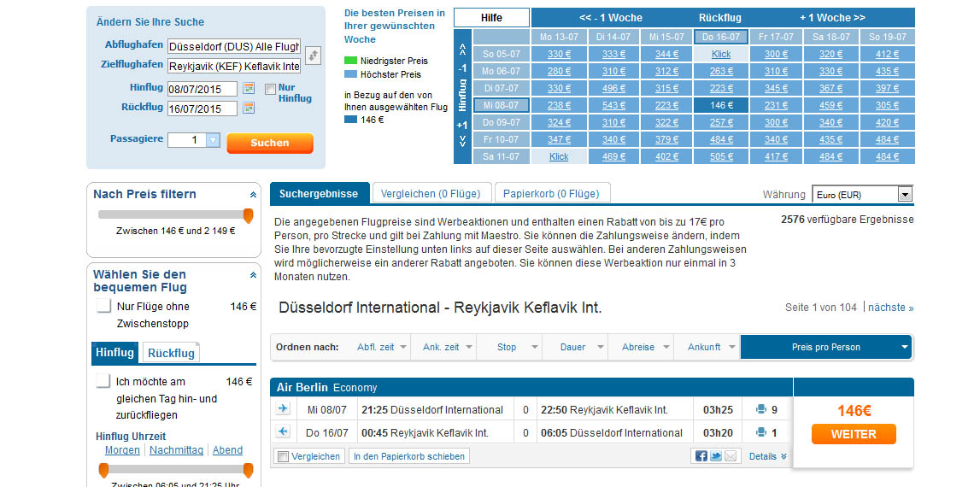Click the Hinflug Uhrzeit right slider handle
The height and width of the screenshot is (487, 980).
[248, 470]
